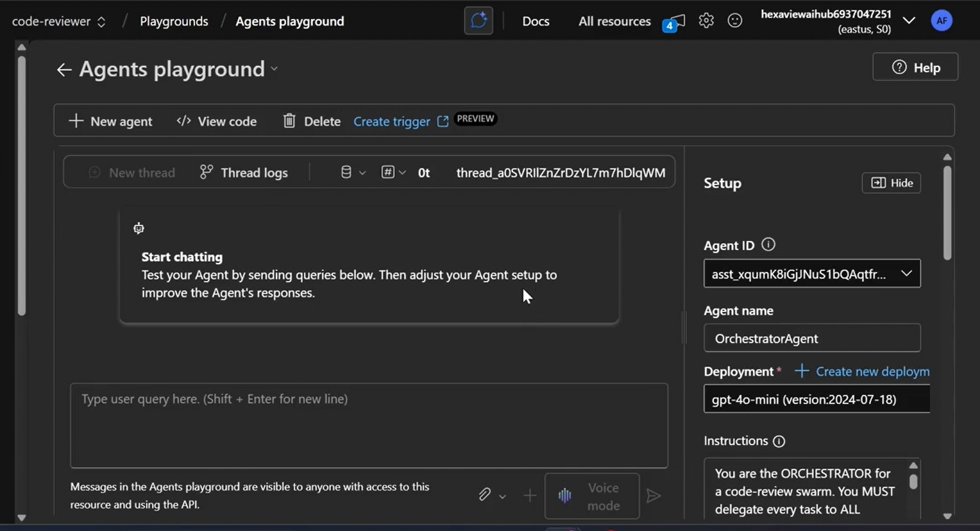Click the database icon in thread bar
Image resolution: width=980 pixels, height=531 pixels.
coord(346,172)
